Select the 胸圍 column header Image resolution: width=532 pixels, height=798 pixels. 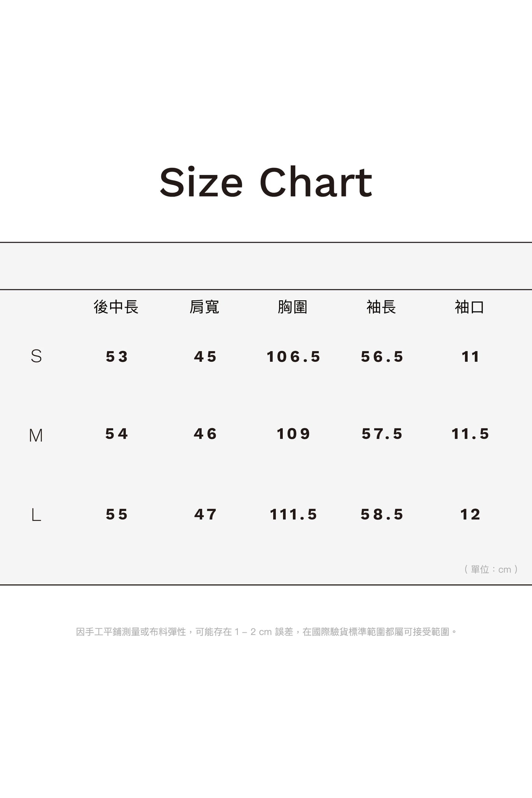click(293, 307)
